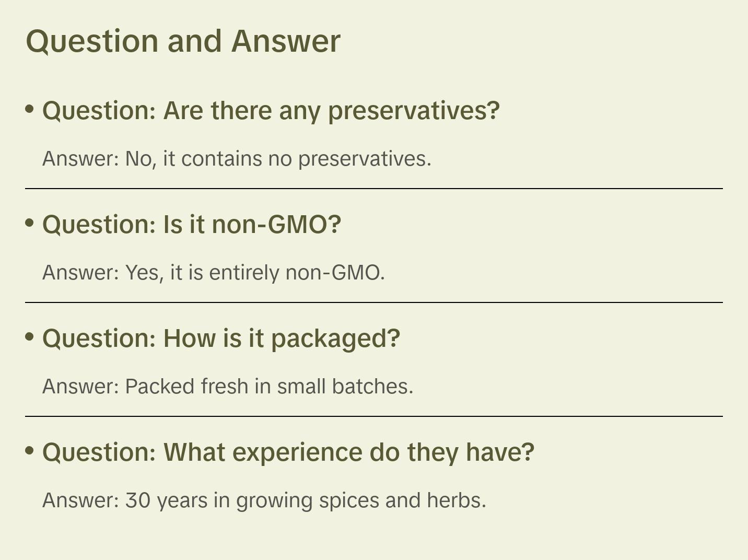748x560 pixels.
Task: Click the preservatives question text
Action: click(271, 111)
